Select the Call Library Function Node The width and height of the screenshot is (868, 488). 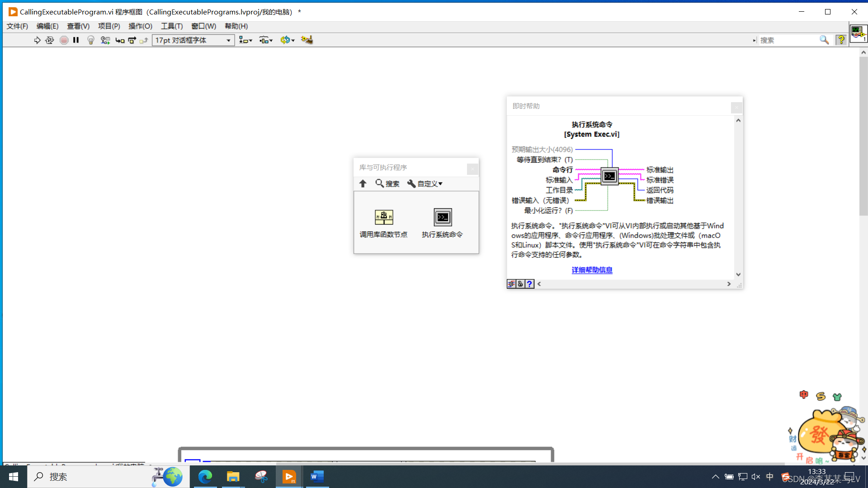tap(383, 217)
